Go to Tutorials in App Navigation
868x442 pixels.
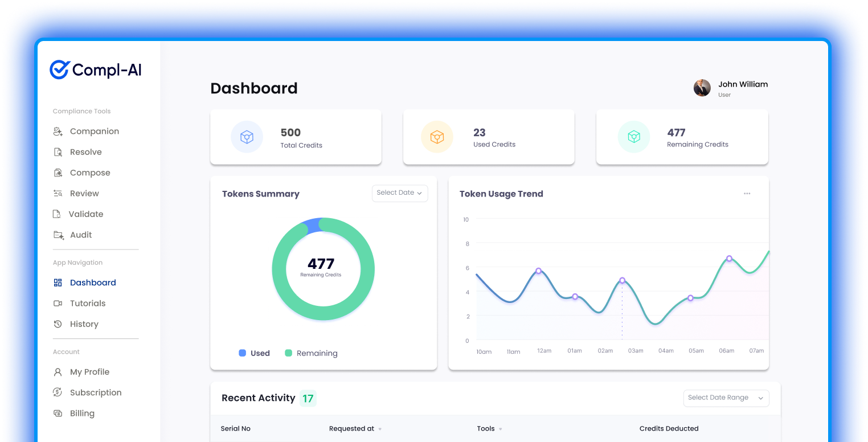(87, 304)
